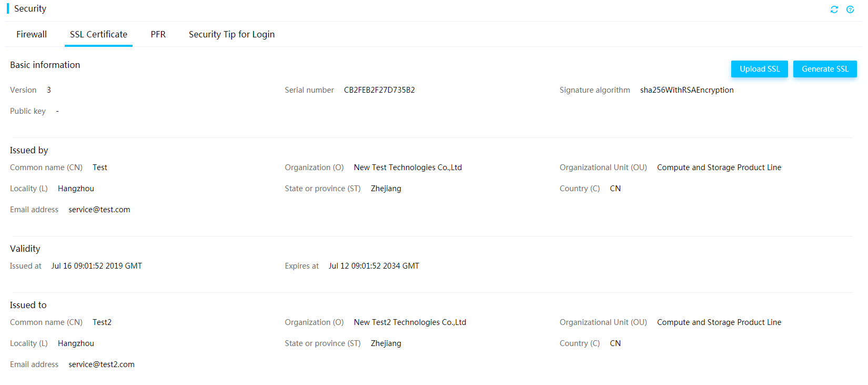Image resolution: width=868 pixels, height=385 pixels.
Task: Click the refresh icon in Security header
Action: tap(834, 9)
